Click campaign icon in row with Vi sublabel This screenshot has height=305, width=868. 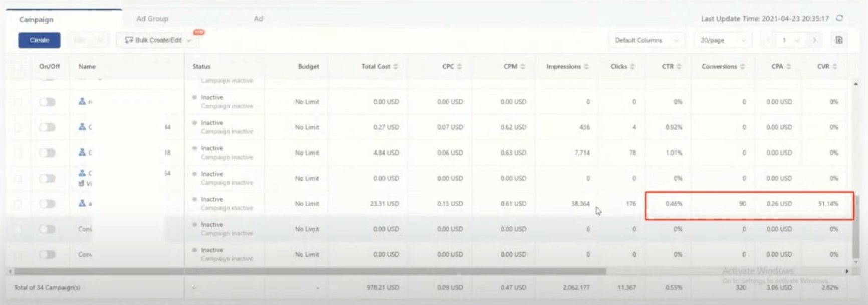(82, 173)
